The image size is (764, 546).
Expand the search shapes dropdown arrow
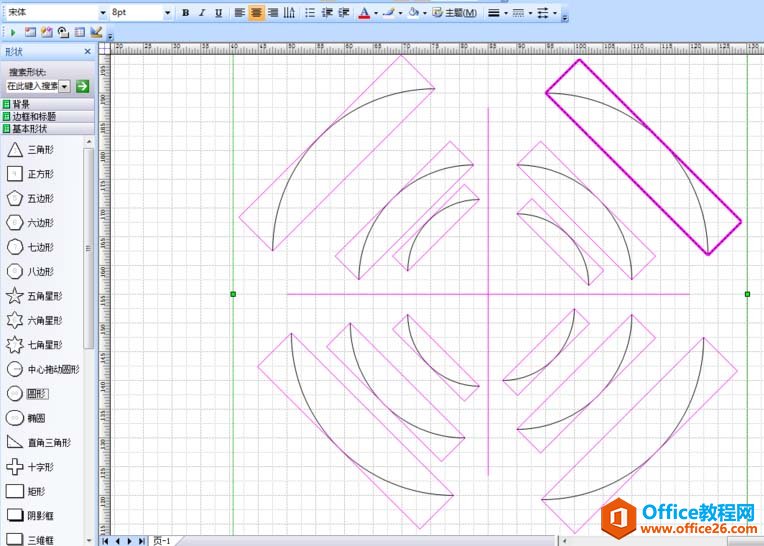65,87
